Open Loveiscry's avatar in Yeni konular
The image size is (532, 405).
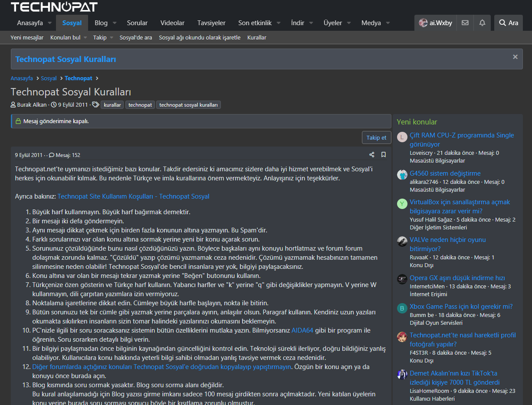402,137
